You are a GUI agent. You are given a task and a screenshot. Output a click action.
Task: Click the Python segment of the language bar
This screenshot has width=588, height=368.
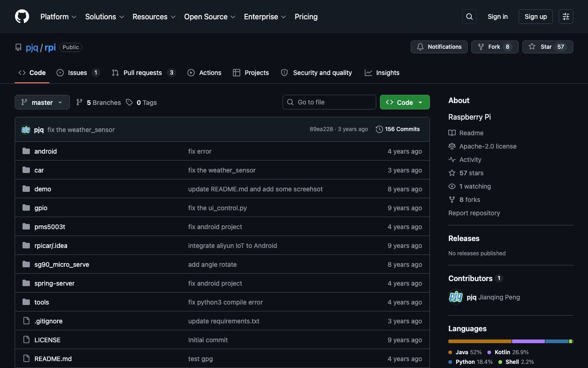click(x=557, y=341)
